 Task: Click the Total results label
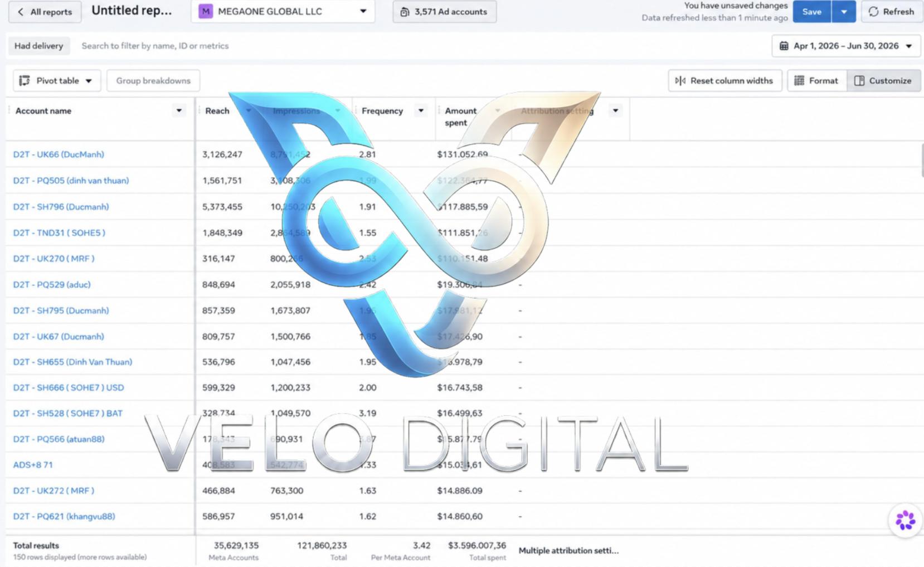point(36,546)
